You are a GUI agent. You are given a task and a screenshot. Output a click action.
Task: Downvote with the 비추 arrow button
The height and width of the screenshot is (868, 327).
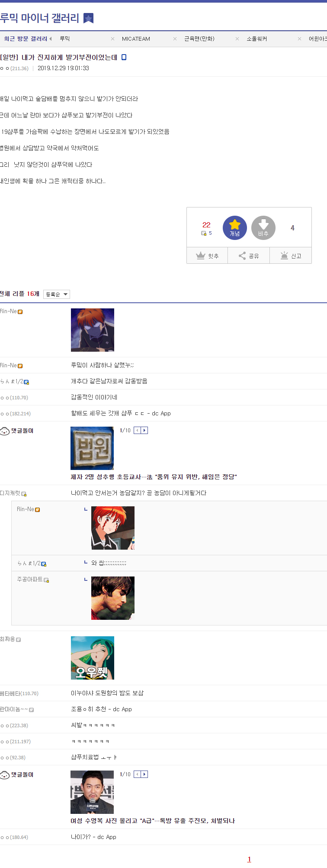(x=263, y=228)
